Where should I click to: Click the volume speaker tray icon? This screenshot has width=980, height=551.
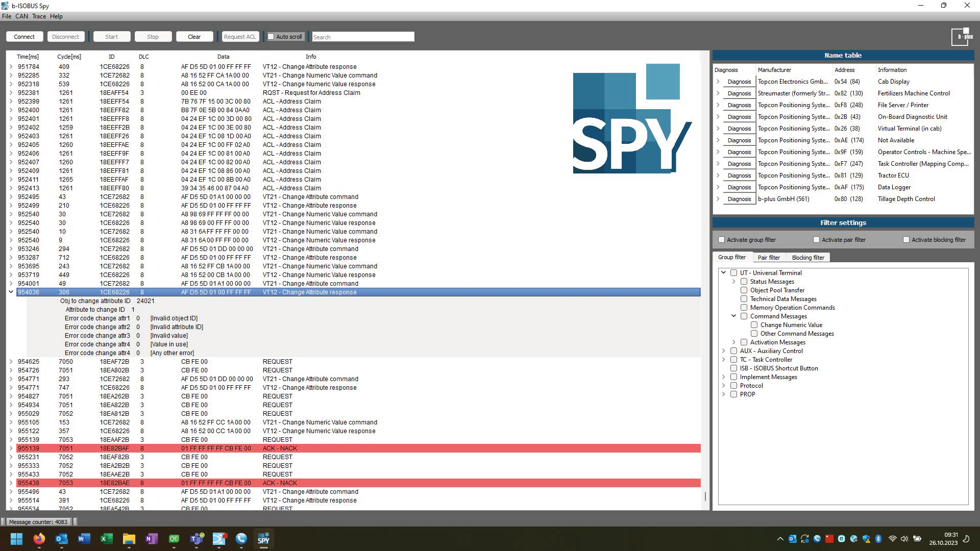[904, 539]
